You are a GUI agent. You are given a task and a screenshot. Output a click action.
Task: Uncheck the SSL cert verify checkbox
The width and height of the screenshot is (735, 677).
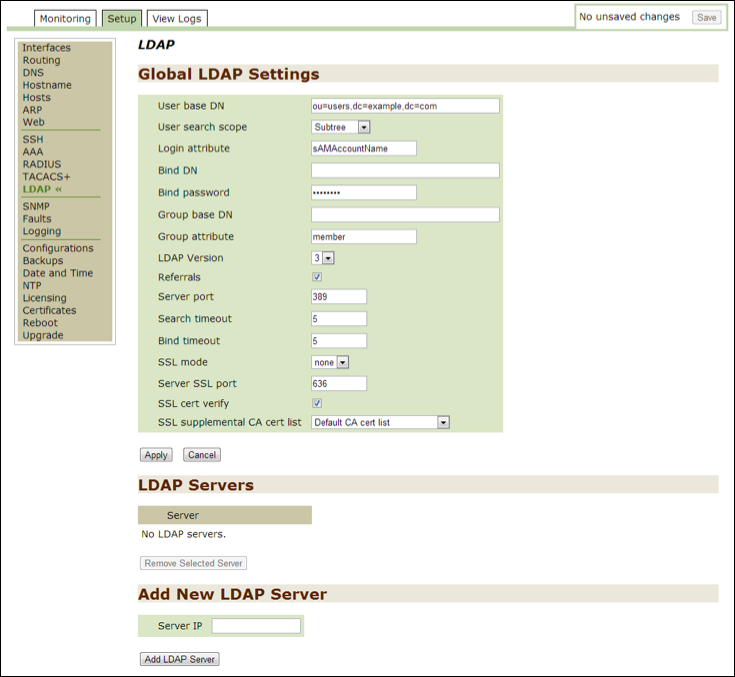tap(317, 404)
